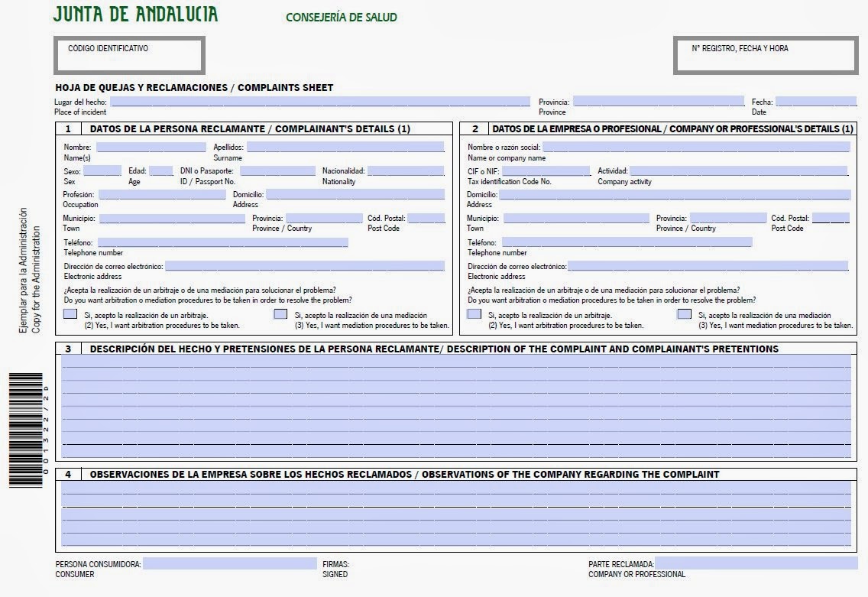868x597 pixels.
Task: Tick complainant's arbitration checkbox in section 1
Action: (70, 314)
